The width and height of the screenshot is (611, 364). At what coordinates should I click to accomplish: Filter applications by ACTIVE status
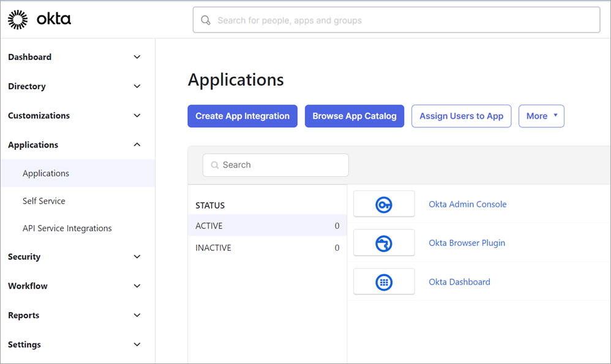point(268,226)
